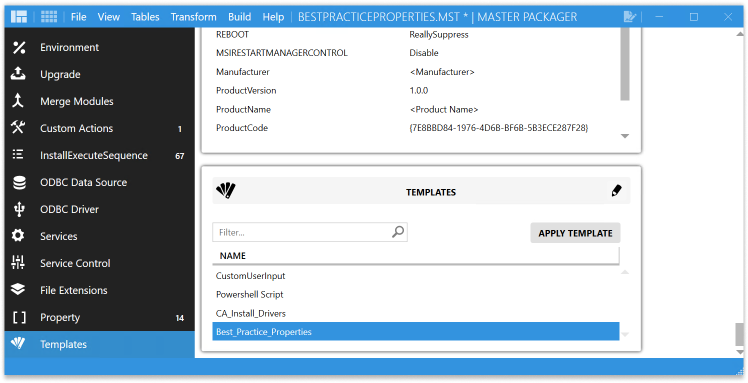Click the ODBC Data Source database icon
Screen dimensions: 748x383
click(x=19, y=182)
